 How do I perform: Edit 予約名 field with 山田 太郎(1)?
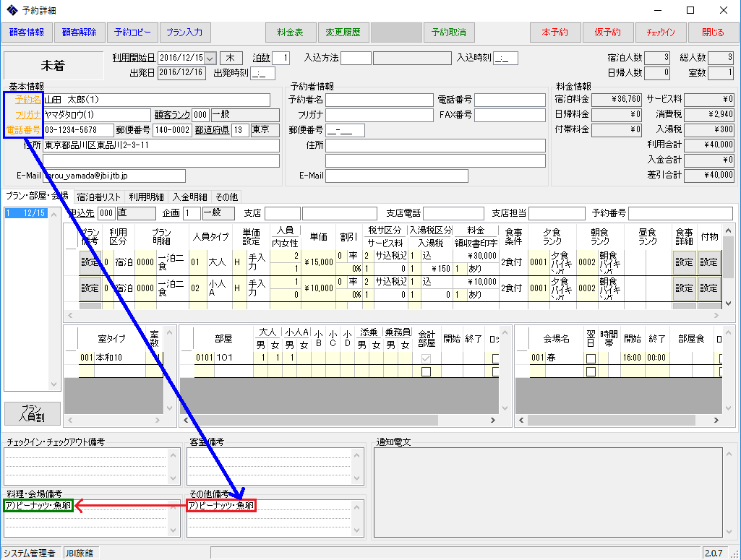[x=156, y=100]
